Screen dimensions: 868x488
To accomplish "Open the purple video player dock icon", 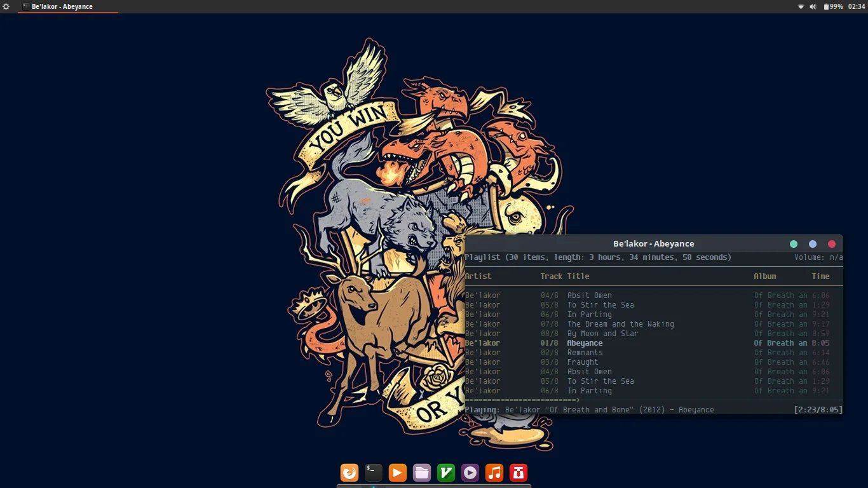I will 470,473.
